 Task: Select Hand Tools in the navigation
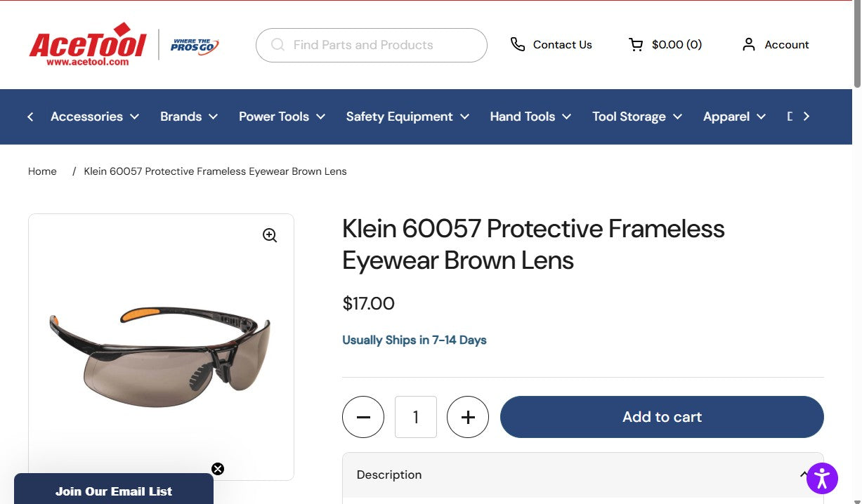[x=530, y=117]
